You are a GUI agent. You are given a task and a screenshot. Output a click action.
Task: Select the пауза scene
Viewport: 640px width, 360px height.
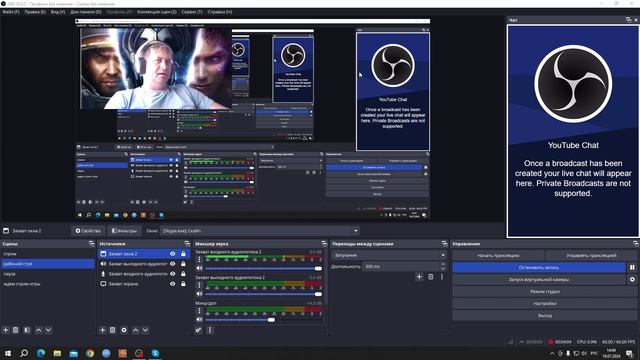[47, 274]
